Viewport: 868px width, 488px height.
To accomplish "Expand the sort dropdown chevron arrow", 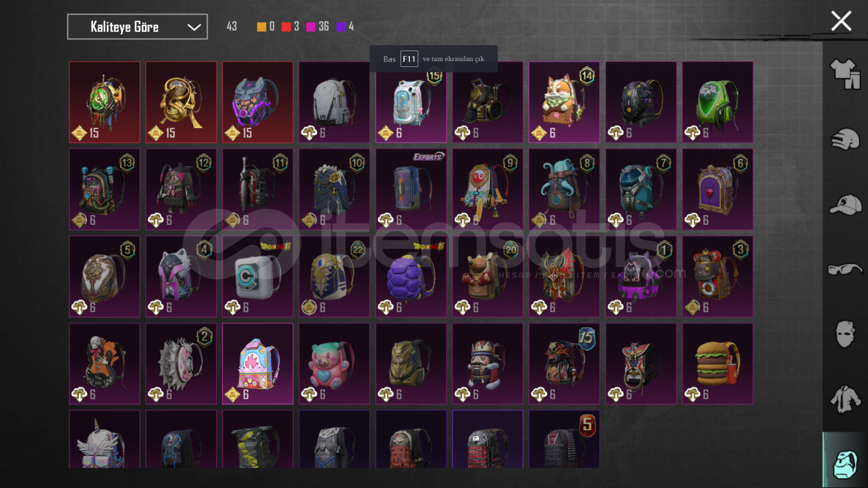I will [194, 27].
